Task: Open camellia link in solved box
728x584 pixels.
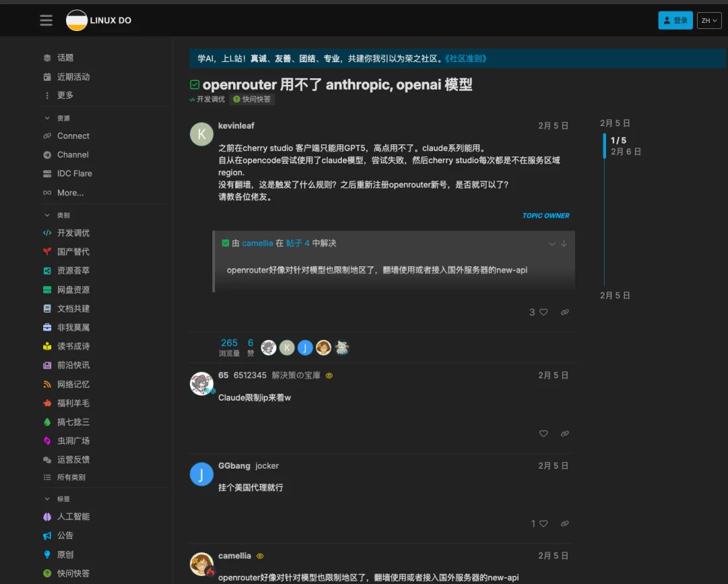Action: point(257,243)
